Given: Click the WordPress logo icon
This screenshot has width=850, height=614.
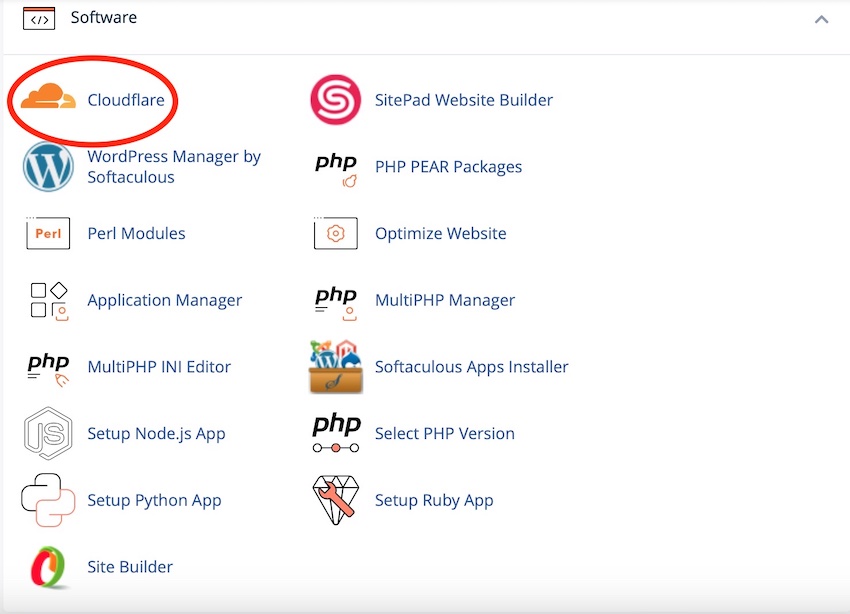Looking at the screenshot, I should (48, 166).
